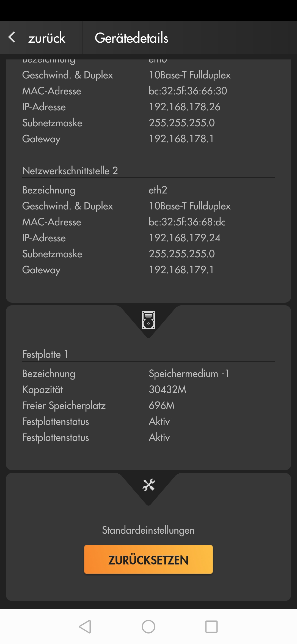Select the Festplatte 1 section header
Image resolution: width=297 pixels, height=644 pixels.
(45, 354)
